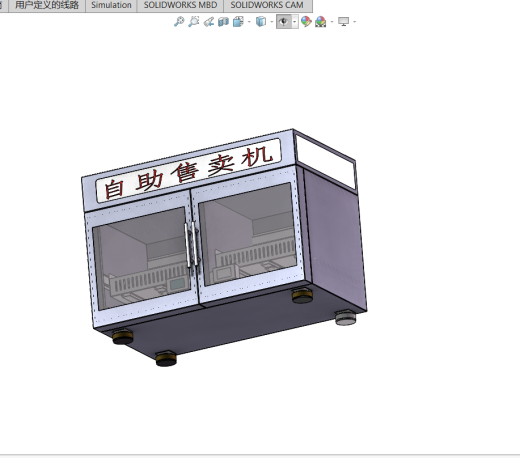Select the 自助售卖机 sign on the model
Screen dimensions: 520x458
(189, 171)
